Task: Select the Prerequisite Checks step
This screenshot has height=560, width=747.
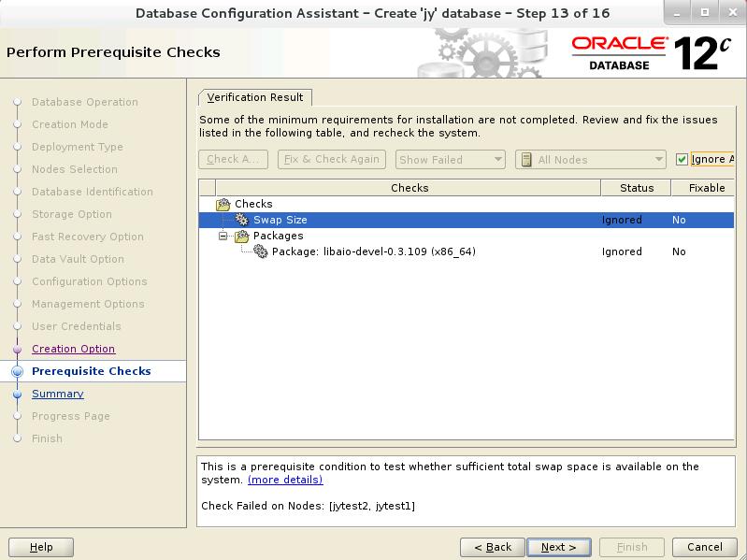Action: tap(92, 371)
